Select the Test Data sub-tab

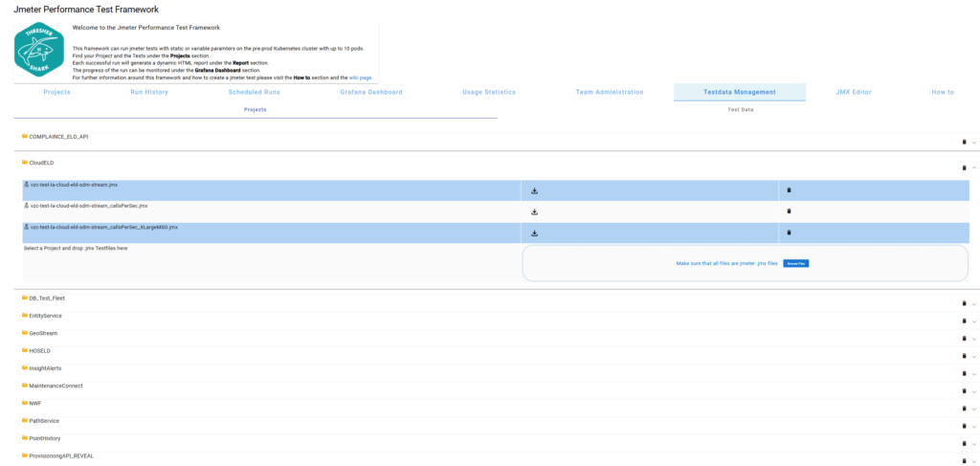click(x=740, y=110)
